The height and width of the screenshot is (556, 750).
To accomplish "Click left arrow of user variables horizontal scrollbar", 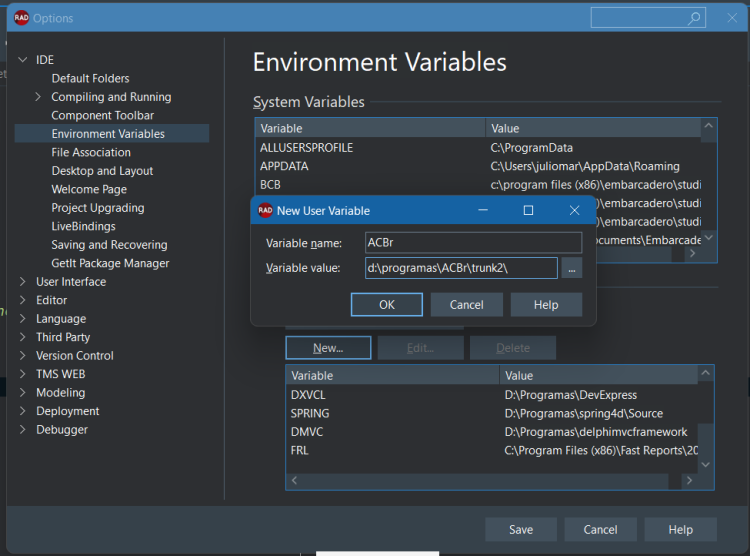I will coord(295,480).
